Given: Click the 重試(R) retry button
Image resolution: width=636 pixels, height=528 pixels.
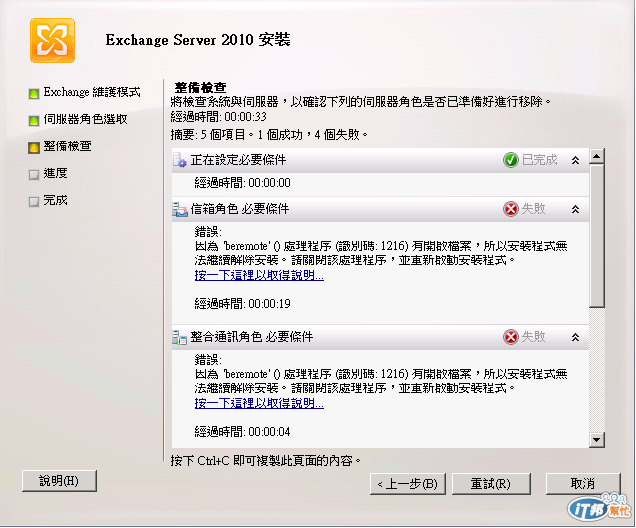Looking at the screenshot, I should (x=491, y=484).
